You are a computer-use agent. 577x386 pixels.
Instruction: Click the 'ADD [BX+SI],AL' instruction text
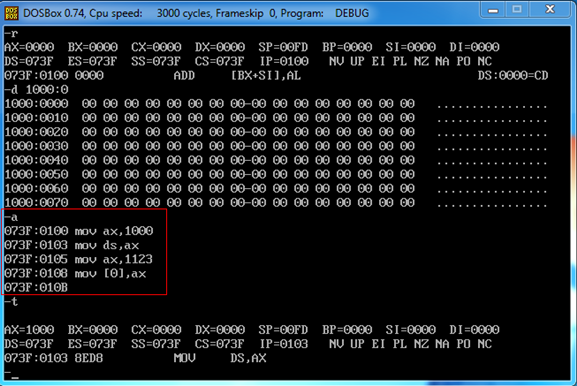pos(237,76)
